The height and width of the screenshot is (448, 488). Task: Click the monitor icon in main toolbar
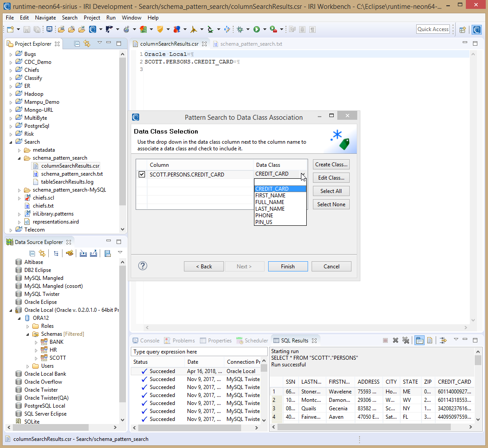click(49, 29)
